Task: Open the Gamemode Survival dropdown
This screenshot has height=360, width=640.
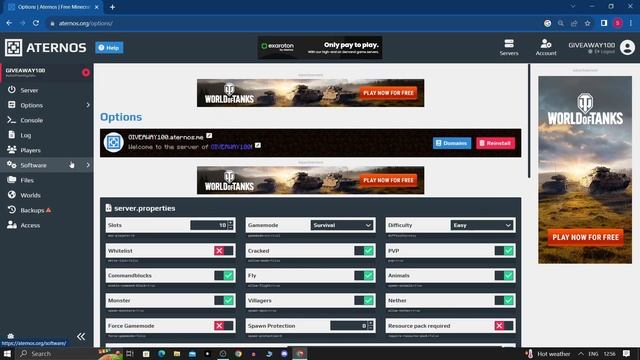Action: [x=342, y=225]
